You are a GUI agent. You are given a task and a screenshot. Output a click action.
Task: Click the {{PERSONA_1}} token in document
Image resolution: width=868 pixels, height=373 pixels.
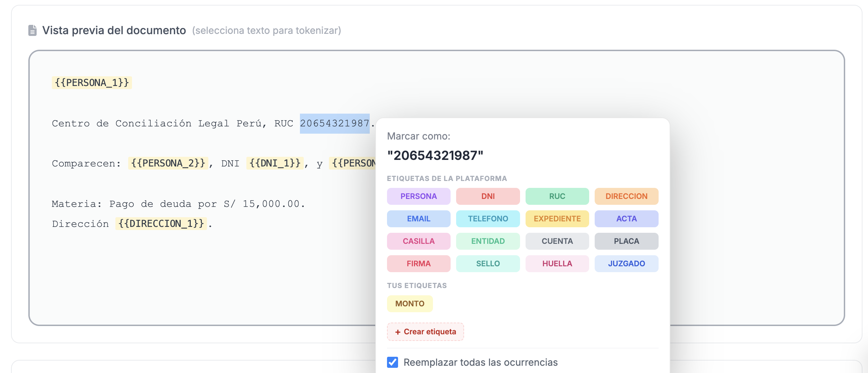pos(92,83)
